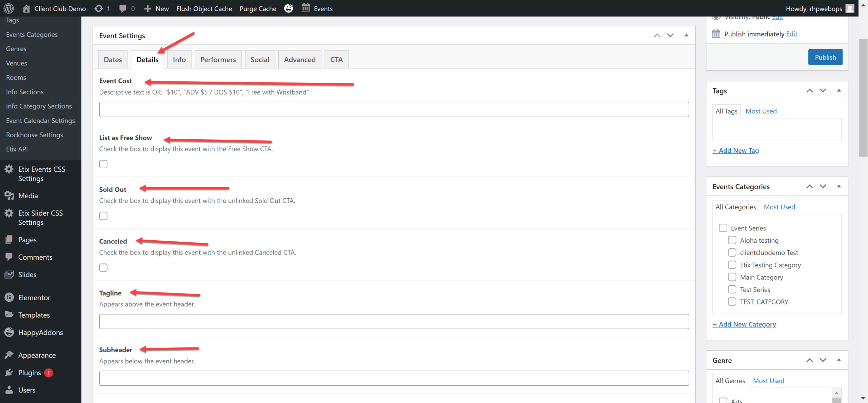Collapse the Event Settings panel

point(686,35)
